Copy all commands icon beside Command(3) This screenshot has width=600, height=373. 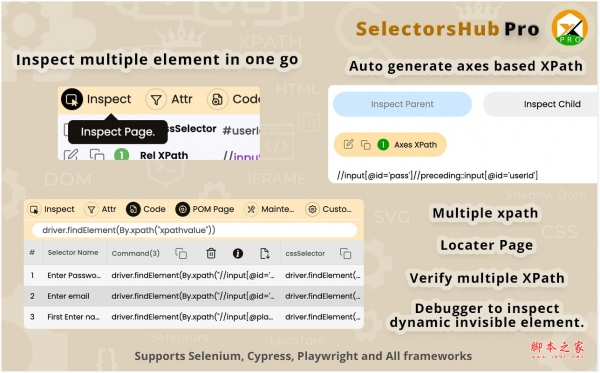click(x=181, y=253)
